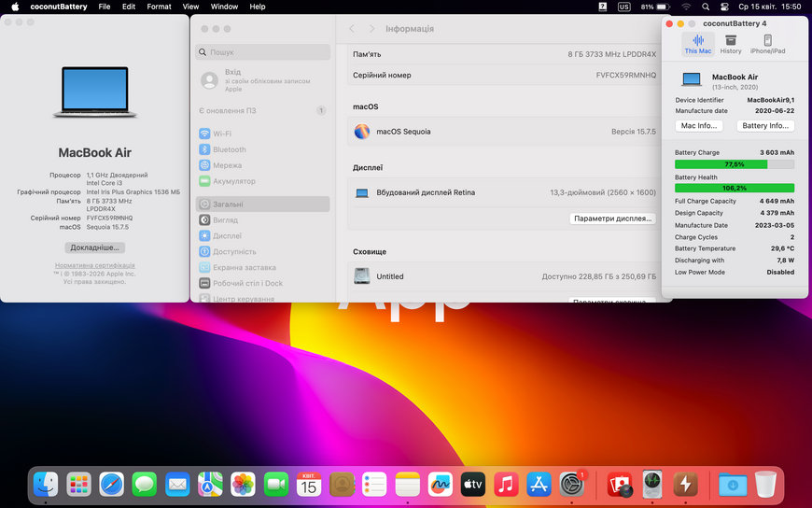Open the View menu
812x508 pixels.
(190, 7)
